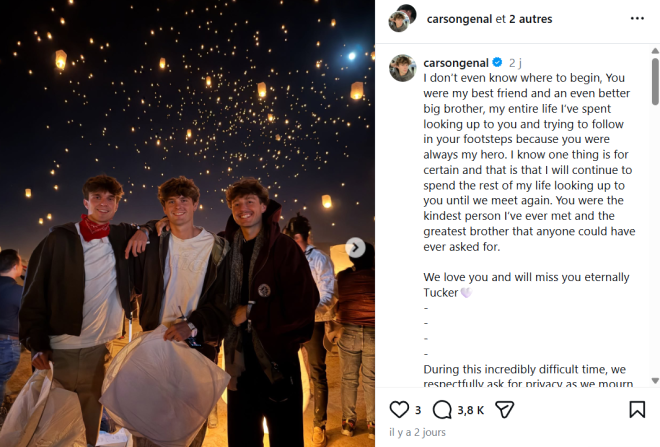The width and height of the screenshot is (660, 447).
Task: Open the three-dot more options menu
Action: pos(637,18)
